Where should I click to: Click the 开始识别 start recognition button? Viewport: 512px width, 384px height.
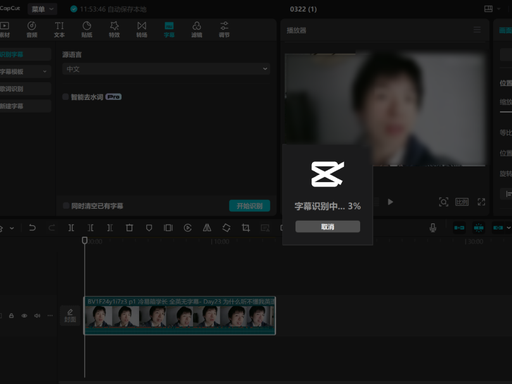coord(249,206)
